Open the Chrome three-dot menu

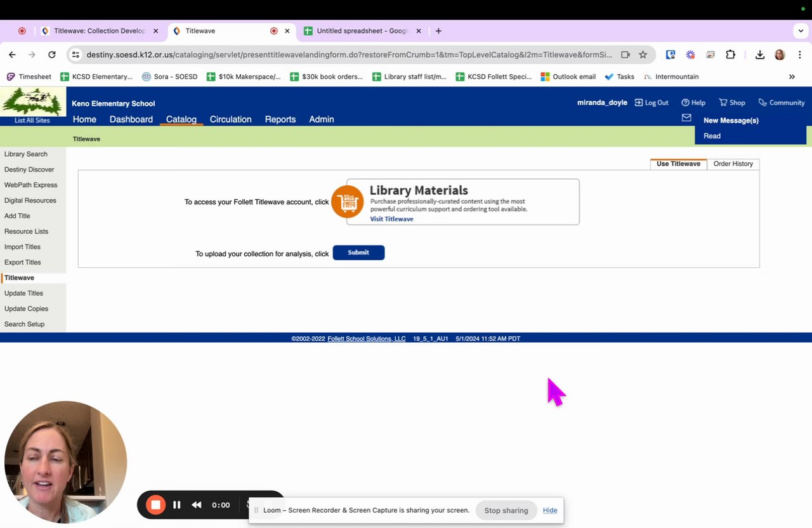click(x=799, y=55)
